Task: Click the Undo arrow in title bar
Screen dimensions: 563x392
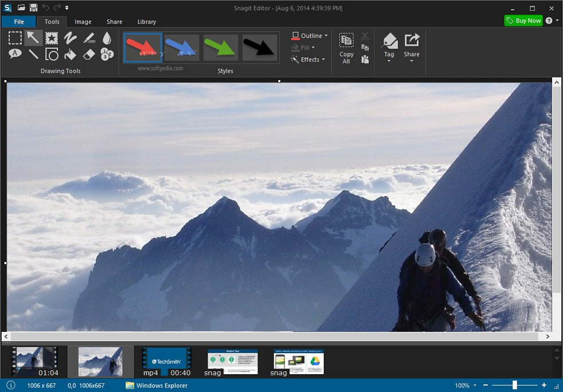Action: click(46, 7)
